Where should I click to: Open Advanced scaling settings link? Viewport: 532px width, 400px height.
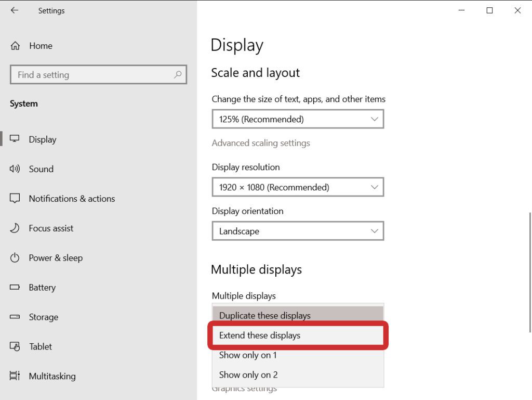click(261, 143)
